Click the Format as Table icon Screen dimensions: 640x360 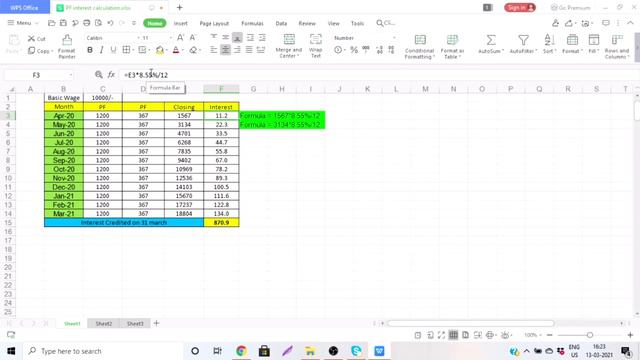pos(452,40)
